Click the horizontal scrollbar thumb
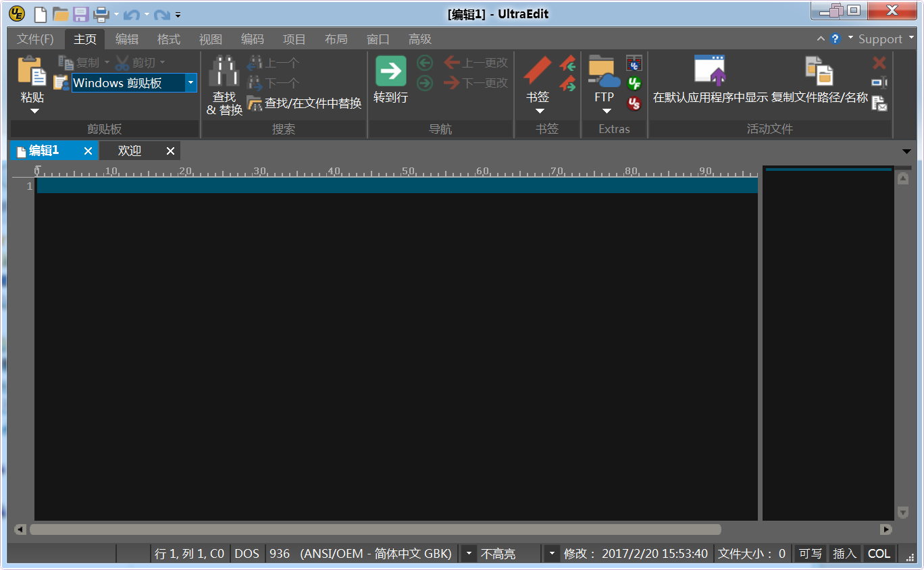Viewport: 924px width, 570px height. pyautogui.click(x=375, y=529)
